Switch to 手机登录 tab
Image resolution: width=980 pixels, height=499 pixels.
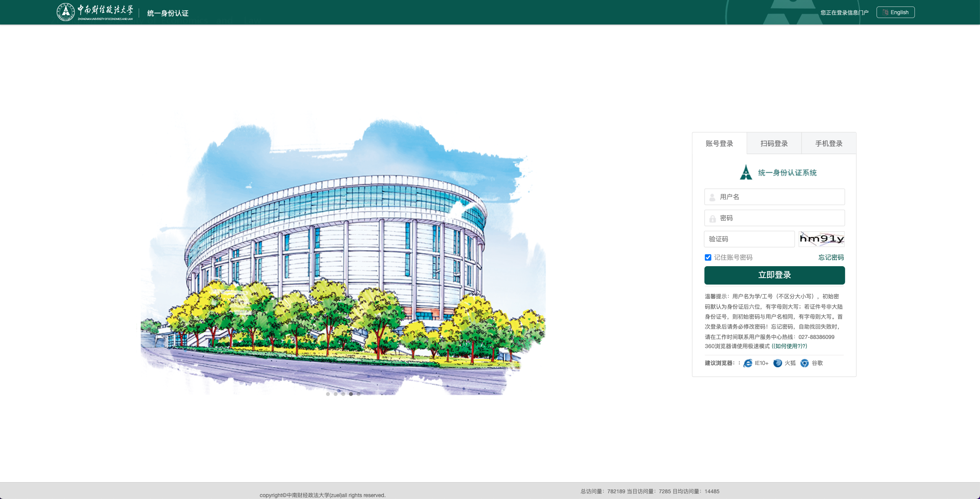(x=829, y=143)
